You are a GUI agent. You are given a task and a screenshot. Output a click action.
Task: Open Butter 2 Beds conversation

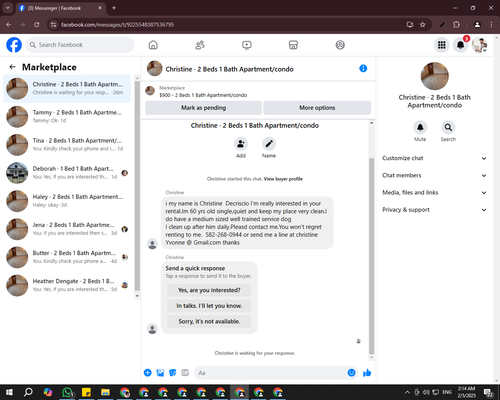pyautogui.click(x=67, y=257)
